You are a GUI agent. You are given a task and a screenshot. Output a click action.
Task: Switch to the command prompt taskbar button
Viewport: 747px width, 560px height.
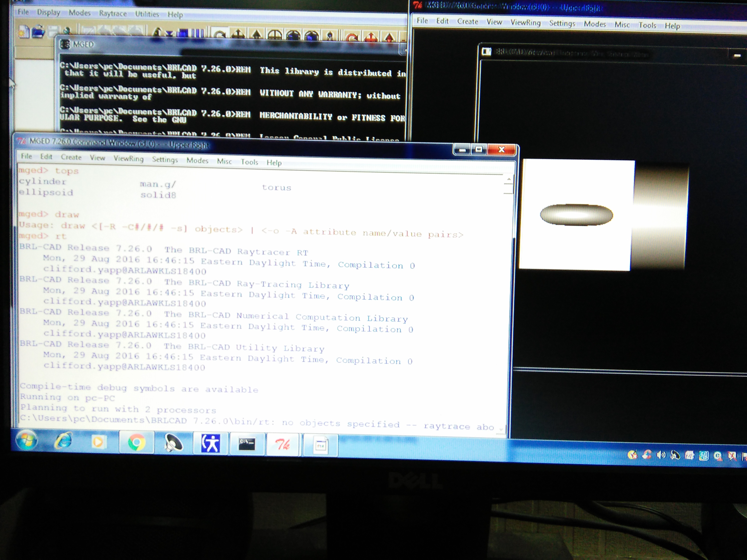coord(247,444)
